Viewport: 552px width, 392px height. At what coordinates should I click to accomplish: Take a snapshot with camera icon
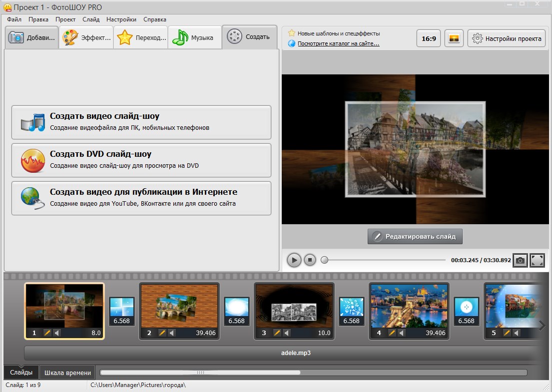click(520, 260)
